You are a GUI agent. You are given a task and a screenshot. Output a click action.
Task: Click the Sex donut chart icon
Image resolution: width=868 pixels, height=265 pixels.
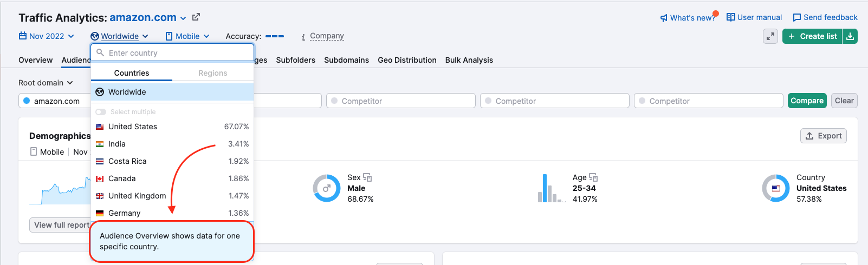tap(327, 188)
